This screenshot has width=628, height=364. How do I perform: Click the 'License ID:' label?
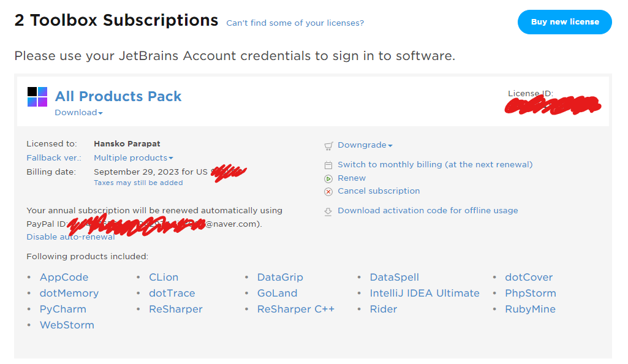530,93
